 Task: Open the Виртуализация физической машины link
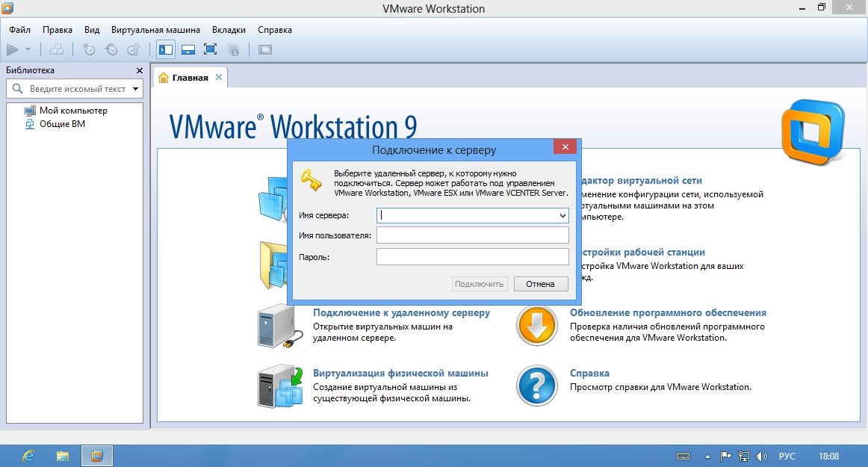tap(401, 374)
